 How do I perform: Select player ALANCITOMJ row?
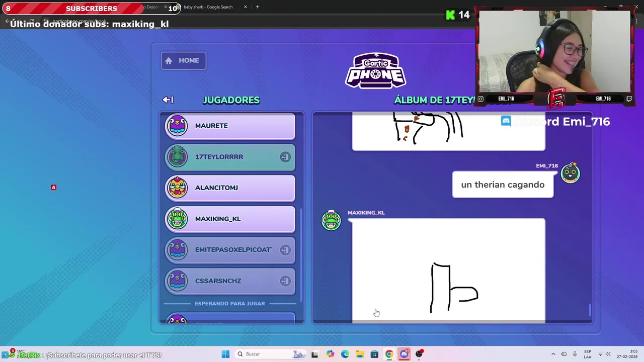tap(230, 189)
